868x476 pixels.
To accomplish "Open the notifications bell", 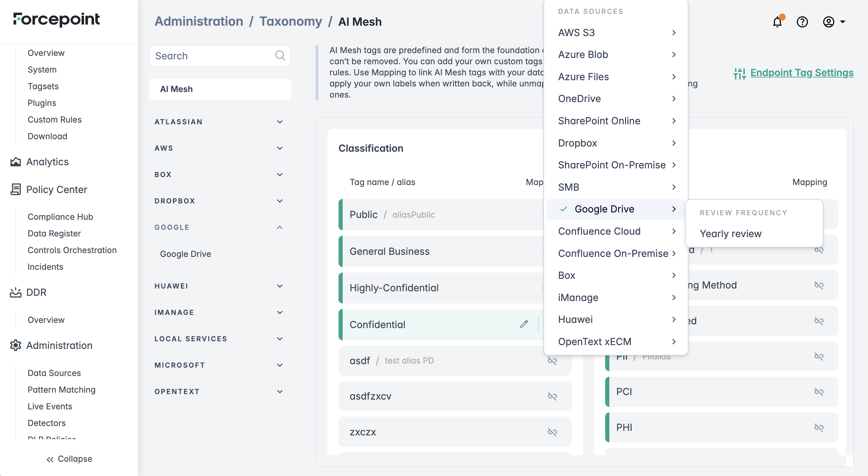I will pyautogui.click(x=777, y=22).
